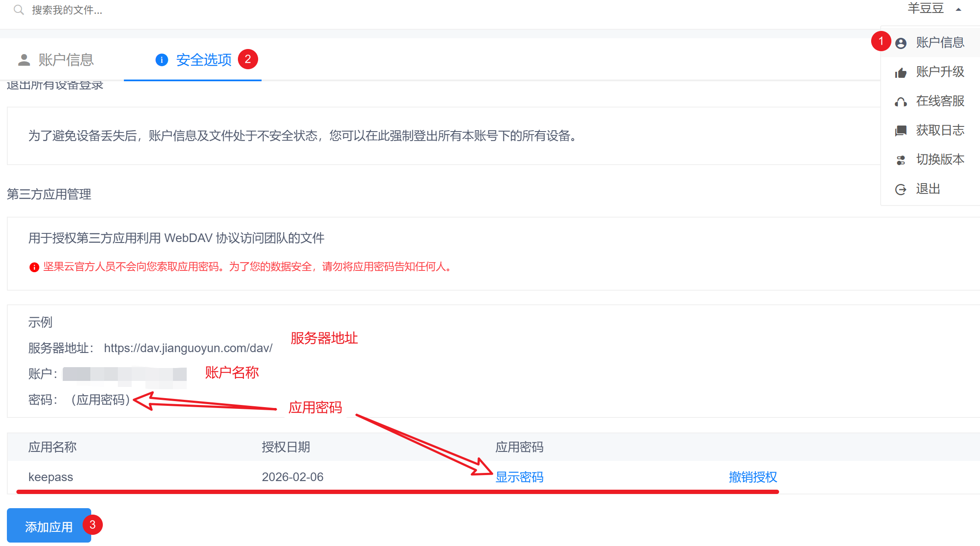Click the keepass application row name
Viewport: 980px width, 546px height.
51,477
